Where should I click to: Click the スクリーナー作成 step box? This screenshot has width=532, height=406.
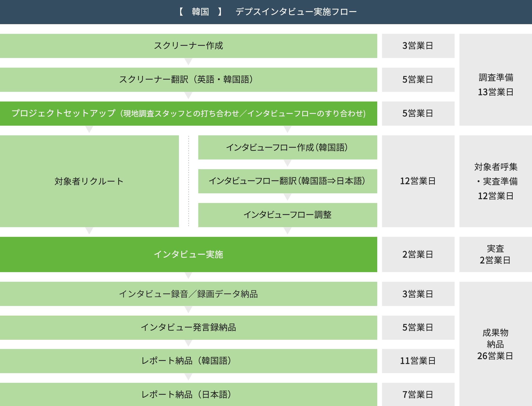(188, 46)
